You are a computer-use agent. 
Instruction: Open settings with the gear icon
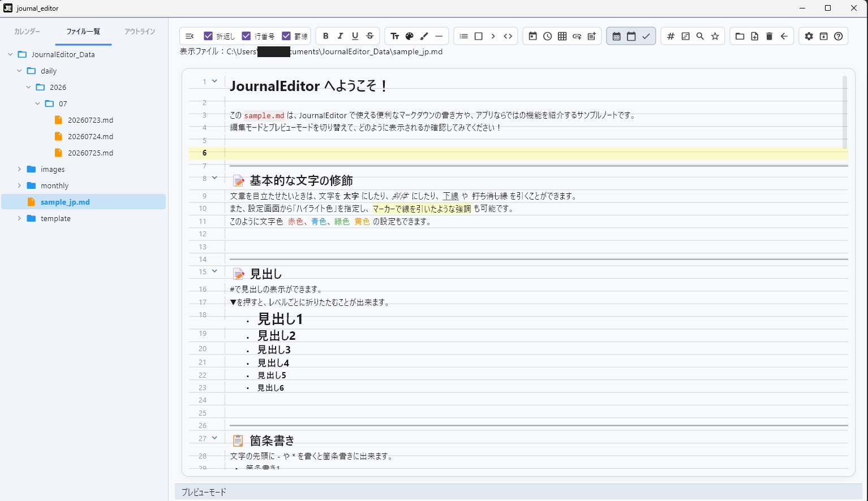(809, 36)
